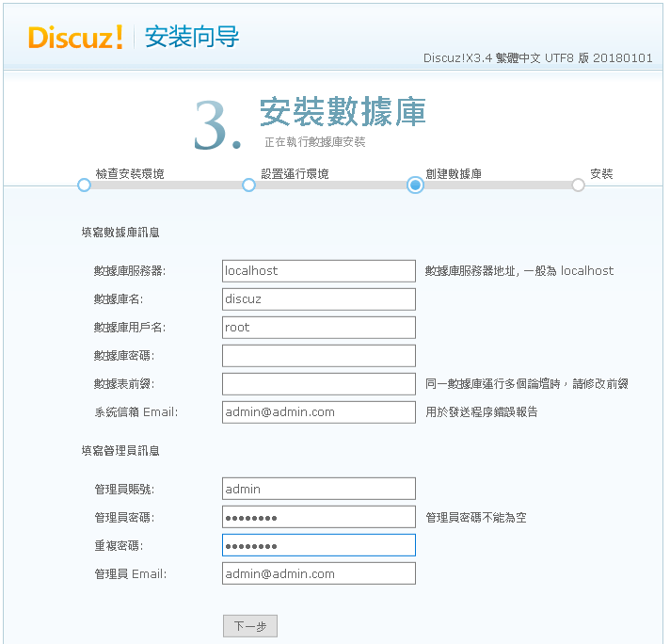Click the 管理員 Email: label

(131, 574)
